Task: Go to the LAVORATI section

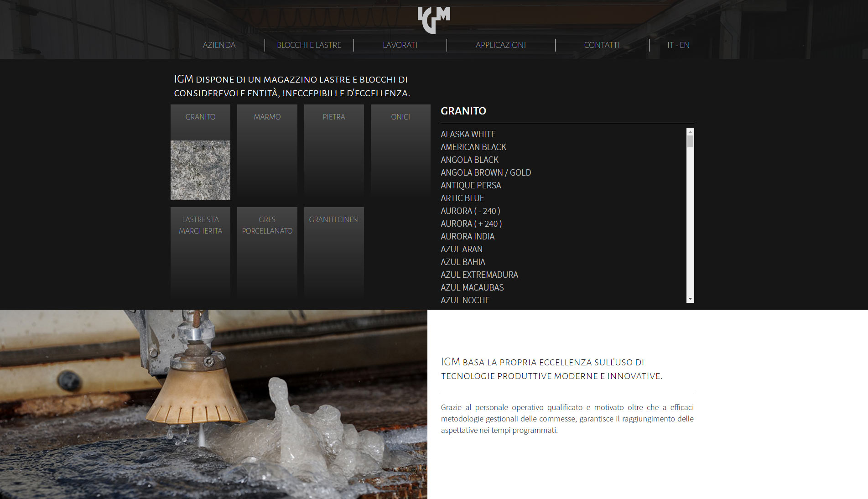Action: [400, 45]
